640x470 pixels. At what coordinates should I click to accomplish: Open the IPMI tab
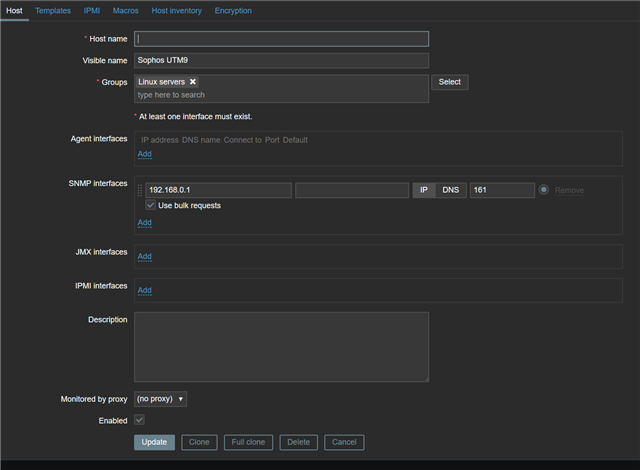tap(92, 11)
